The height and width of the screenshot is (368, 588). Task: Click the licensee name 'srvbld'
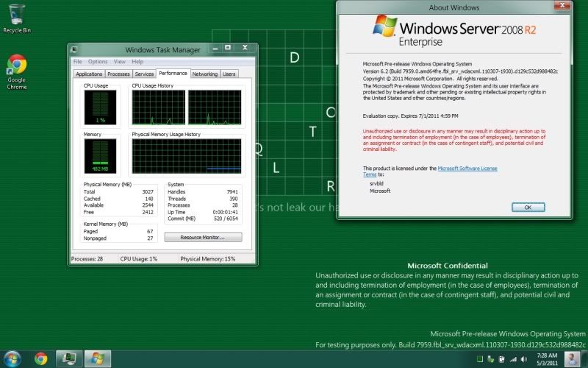376,183
